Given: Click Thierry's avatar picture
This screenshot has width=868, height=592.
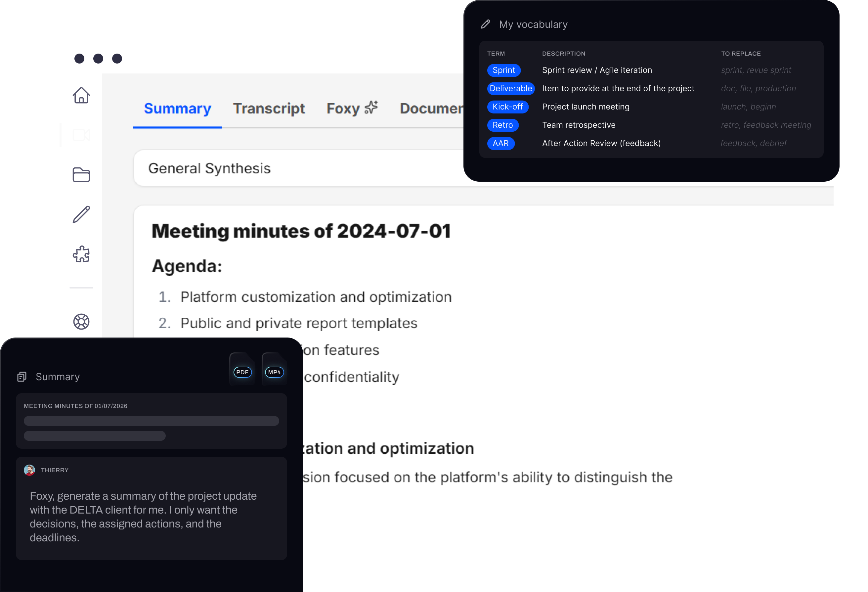Looking at the screenshot, I should tap(29, 470).
